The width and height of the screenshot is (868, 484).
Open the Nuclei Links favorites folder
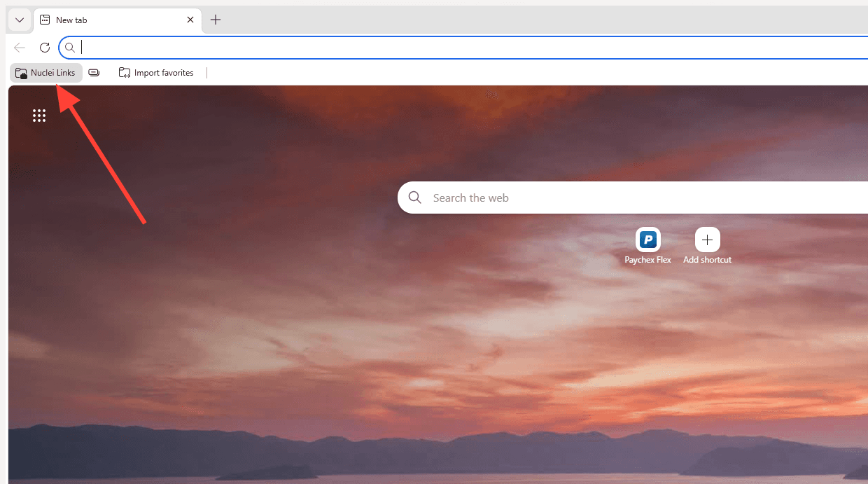coord(46,73)
